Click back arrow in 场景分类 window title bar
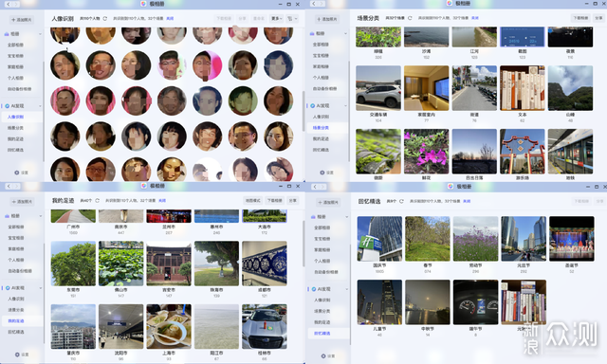Screen dimensions: 607x364 click(314, 4)
